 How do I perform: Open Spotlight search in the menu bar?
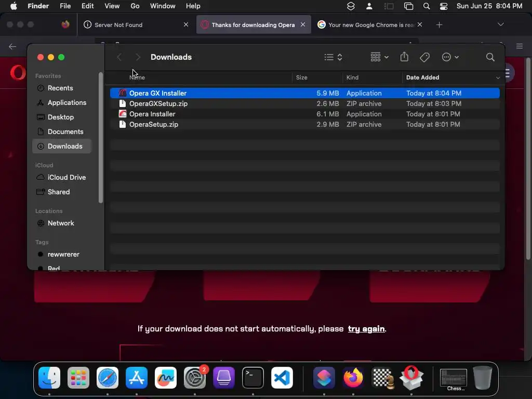pyautogui.click(x=427, y=6)
